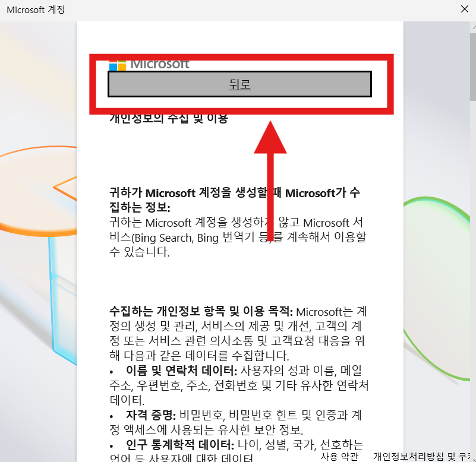Click the sentence ending 수 있습니다.
Image resolution: width=476 pixels, height=462 pixels.
tap(238, 237)
